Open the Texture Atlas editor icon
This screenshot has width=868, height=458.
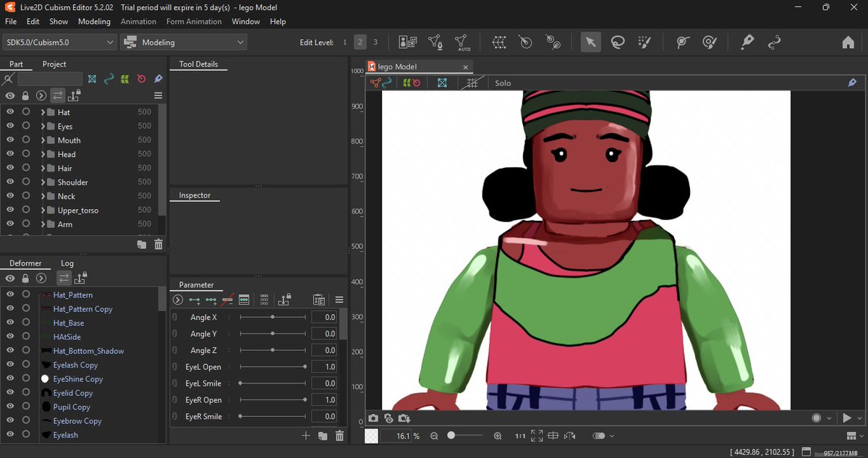tap(408, 42)
